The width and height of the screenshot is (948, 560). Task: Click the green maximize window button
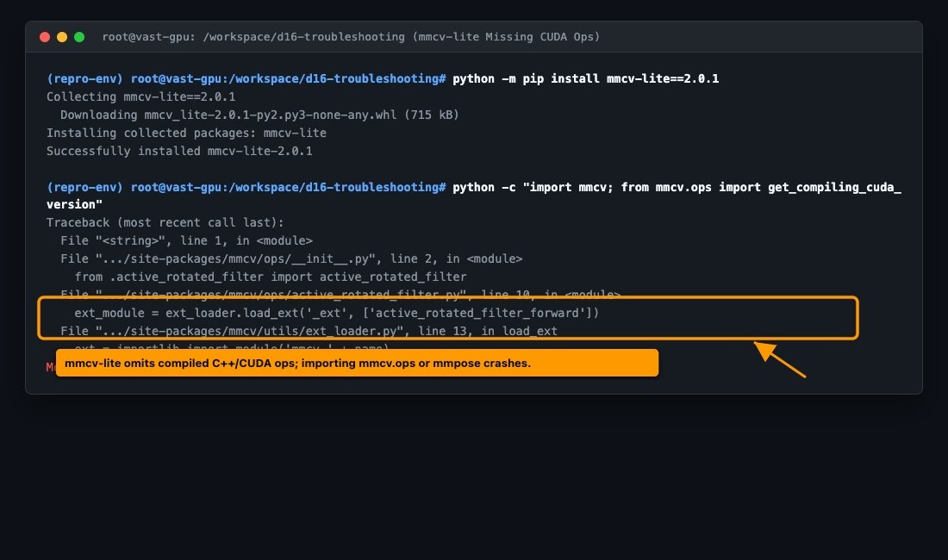coord(79,37)
